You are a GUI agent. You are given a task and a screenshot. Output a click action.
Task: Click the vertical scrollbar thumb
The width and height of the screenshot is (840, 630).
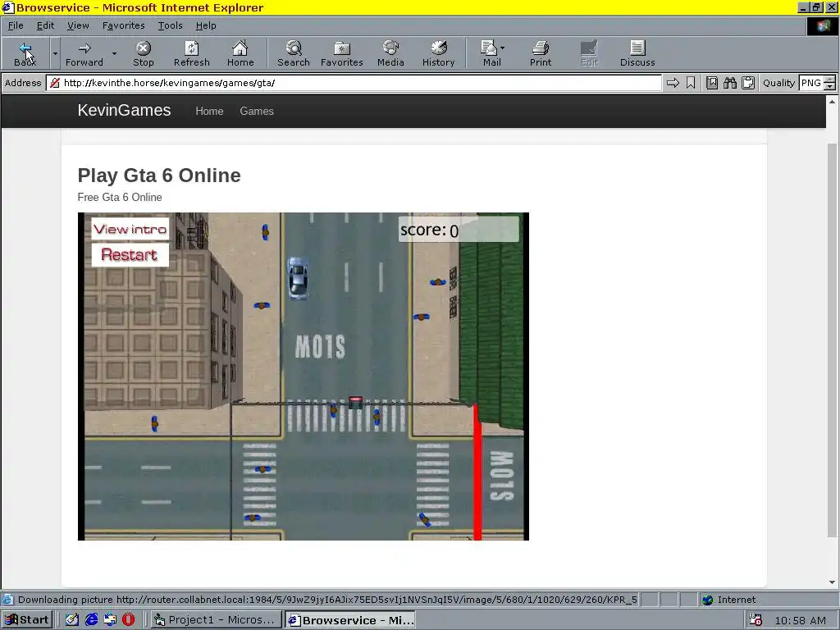[832, 340]
